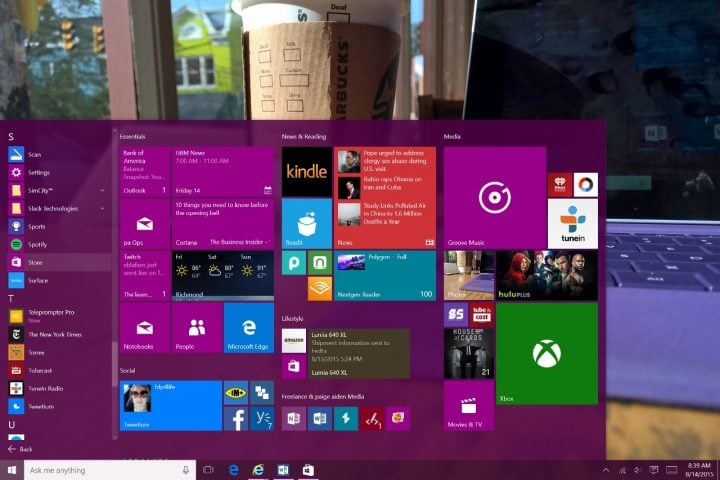Open Task View on the taskbar
Image resolution: width=720 pixels, height=480 pixels.
[208, 470]
